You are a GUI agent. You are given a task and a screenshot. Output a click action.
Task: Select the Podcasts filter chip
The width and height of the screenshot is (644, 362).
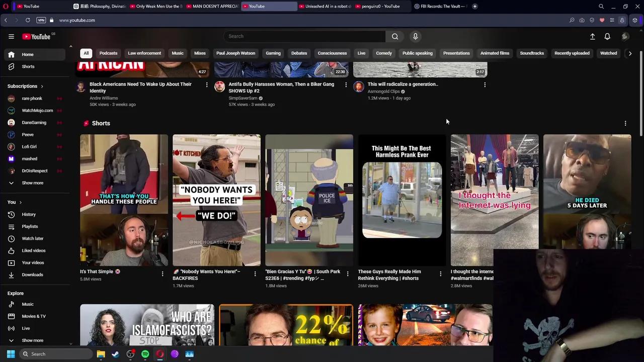pyautogui.click(x=108, y=53)
